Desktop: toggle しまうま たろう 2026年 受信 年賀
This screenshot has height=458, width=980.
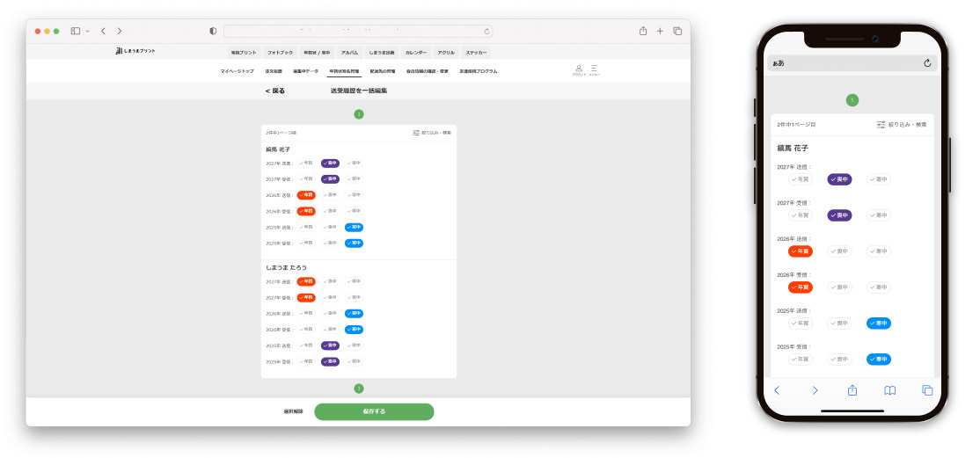[306, 330]
